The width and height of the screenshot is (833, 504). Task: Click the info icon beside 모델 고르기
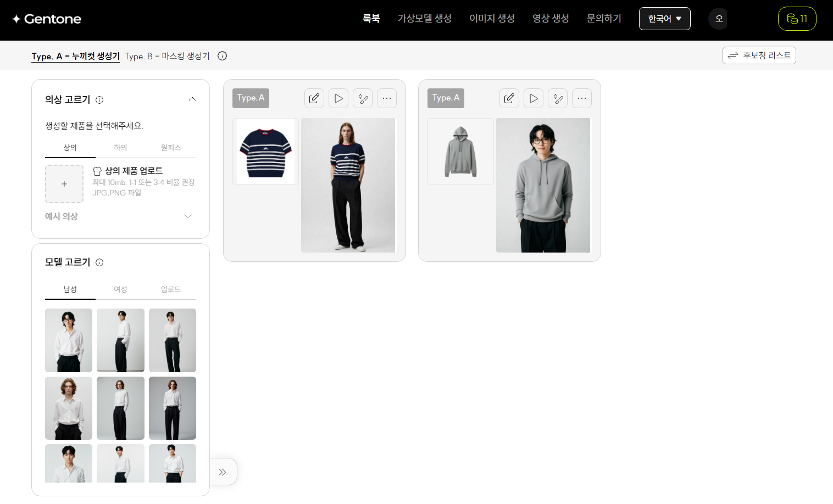coord(99,262)
